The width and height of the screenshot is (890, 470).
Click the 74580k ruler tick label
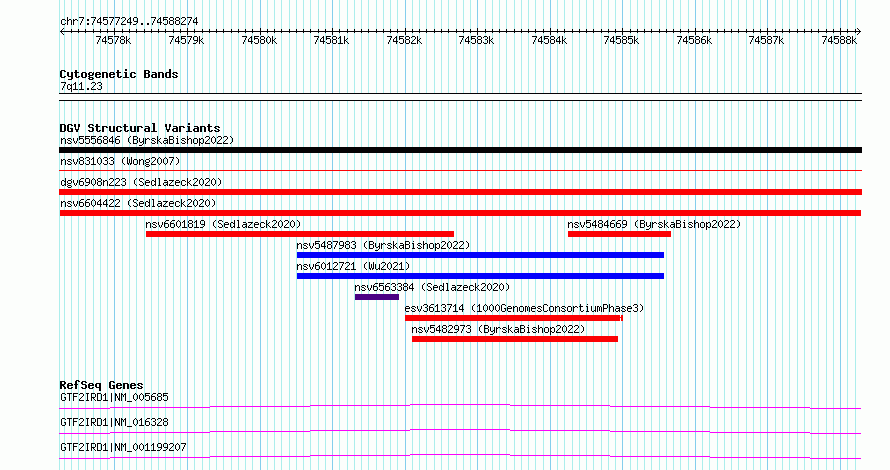coord(259,40)
